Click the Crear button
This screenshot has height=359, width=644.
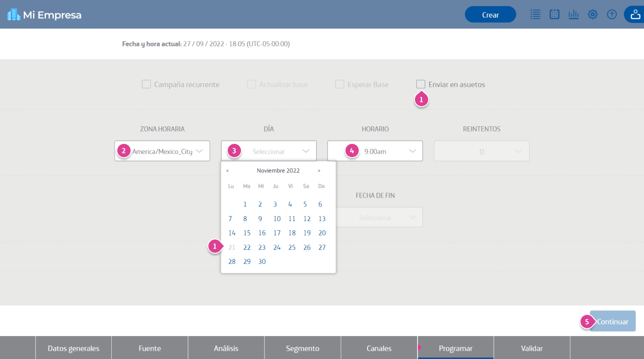tap(490, 15)
